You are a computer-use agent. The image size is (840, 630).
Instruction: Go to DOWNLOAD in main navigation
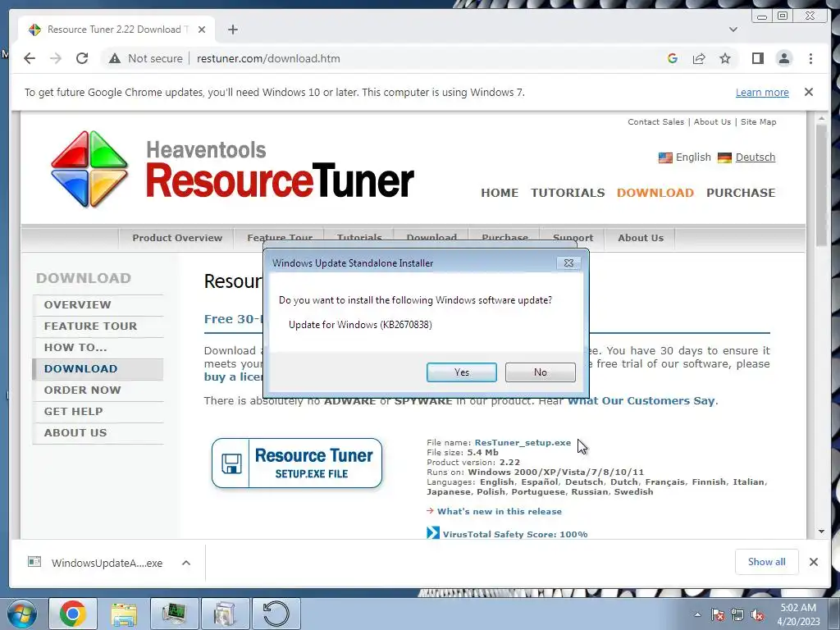pos(655,193)
